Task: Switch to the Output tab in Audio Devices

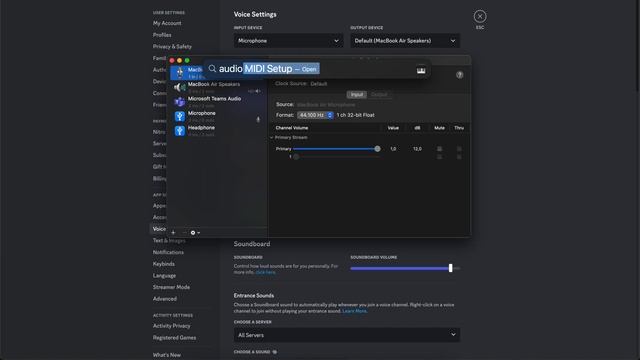Action: (x=379, y=94)
